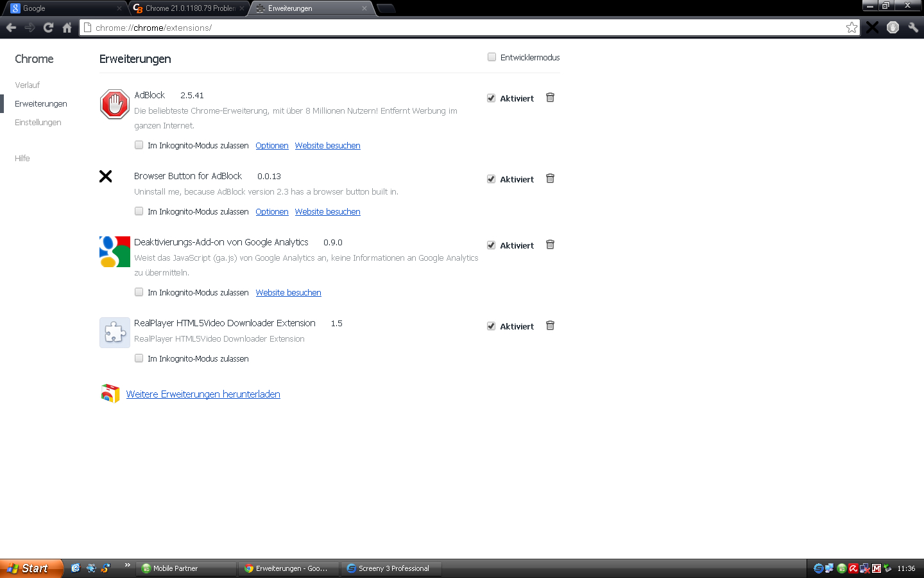
Task: Click the black X logo of Browser Button
Action: pyautogui.click(x=106, y=176)
